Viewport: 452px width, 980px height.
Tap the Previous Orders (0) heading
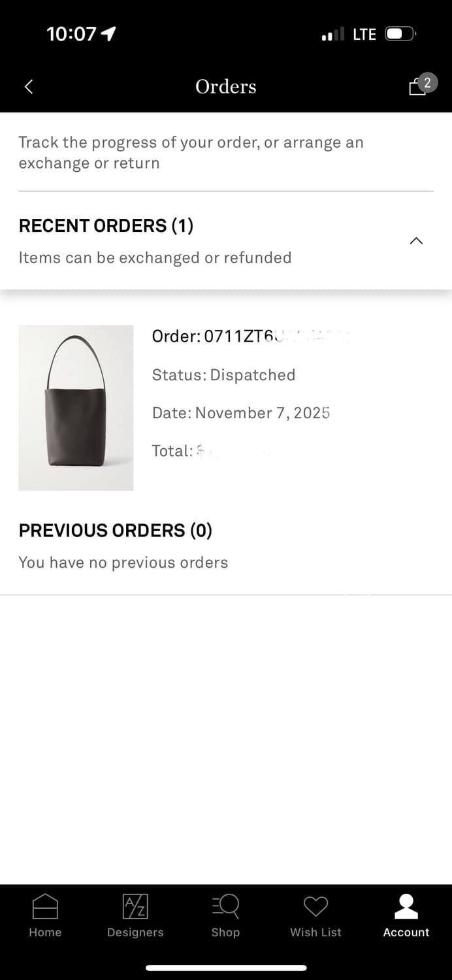(115, 531)
